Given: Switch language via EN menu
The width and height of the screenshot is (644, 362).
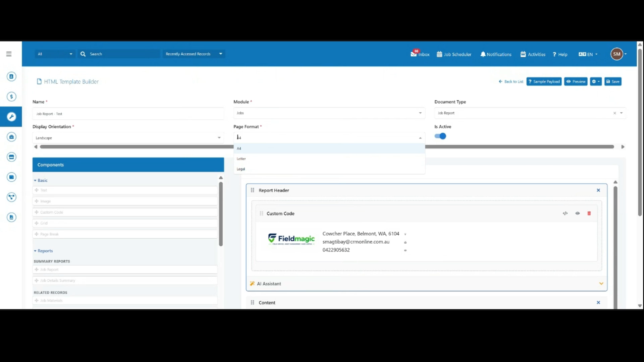Looking at the screenshot, I should tap(588, 54).
